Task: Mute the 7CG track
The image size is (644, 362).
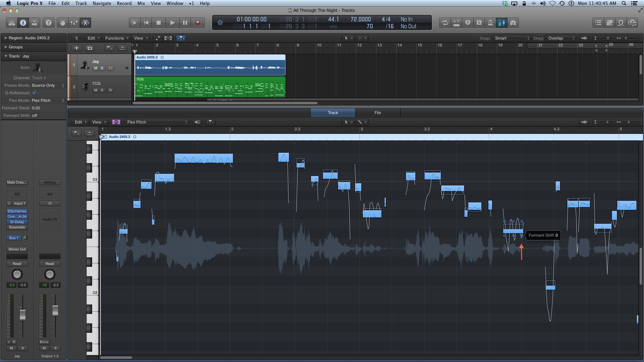Action: [95, 90]
